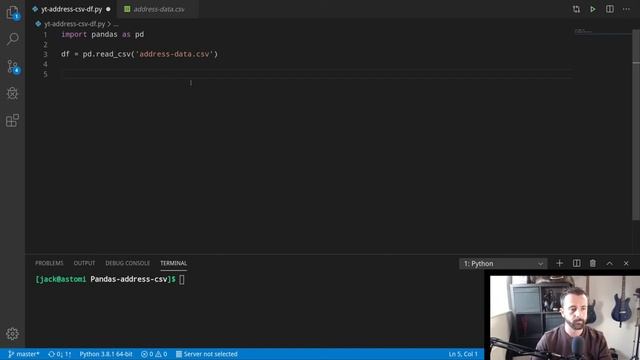The height and width of the screenshot is (360, 640).
Task: Click the breadcrumb ellipsis item
Action: 116,24
